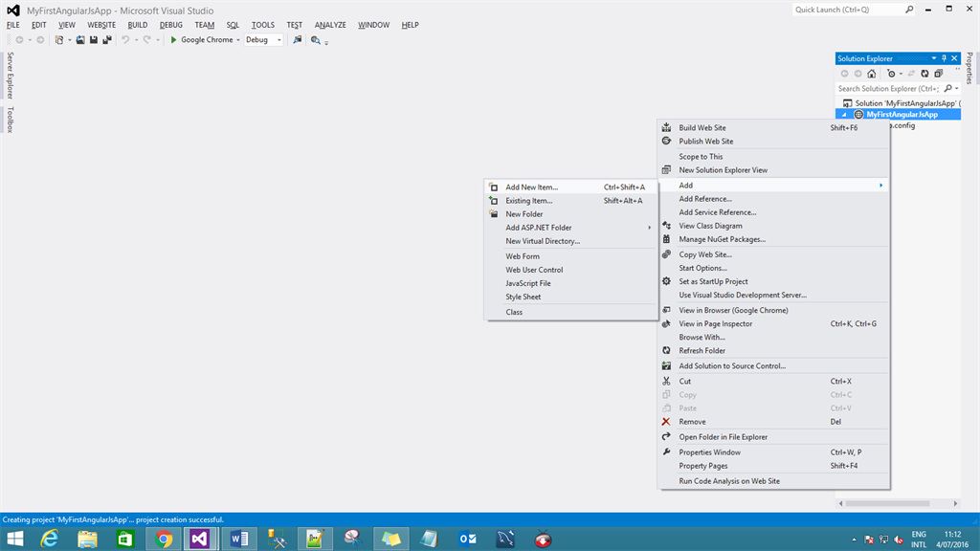
Task: Click the Undo toolbar icon
Action: pos(125,40)
